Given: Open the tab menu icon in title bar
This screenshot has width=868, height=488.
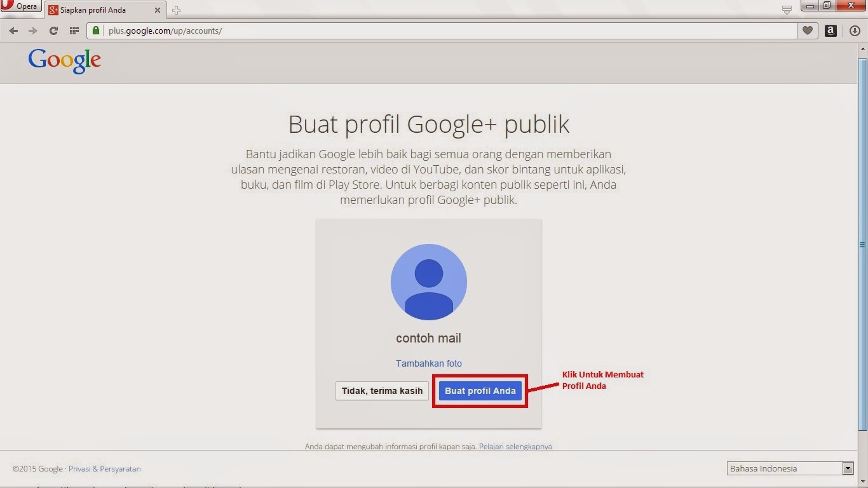Looking at the screenshot, I should (x=787, y=10).
